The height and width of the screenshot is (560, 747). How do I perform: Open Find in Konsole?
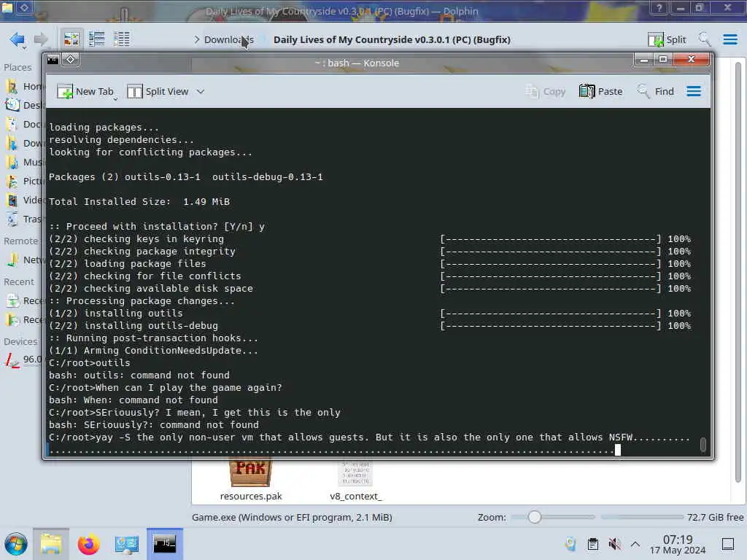[x=656, y=91]
